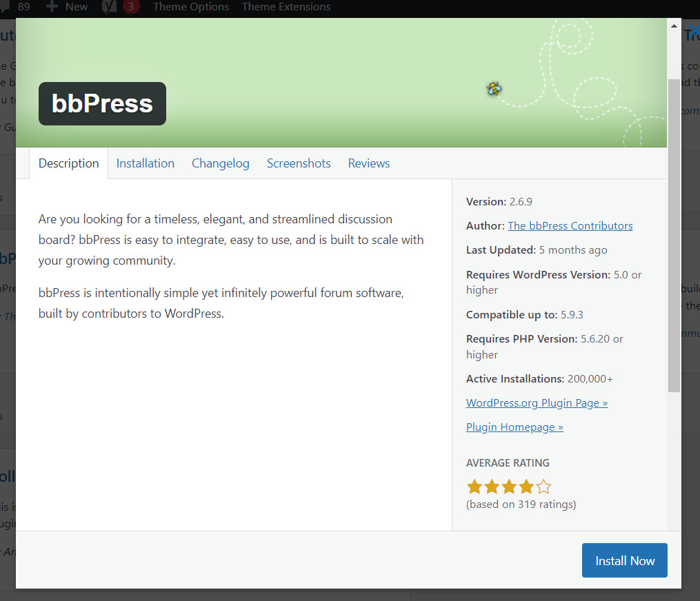Open the Plugin Homepage link

click(x=514, y=427)
